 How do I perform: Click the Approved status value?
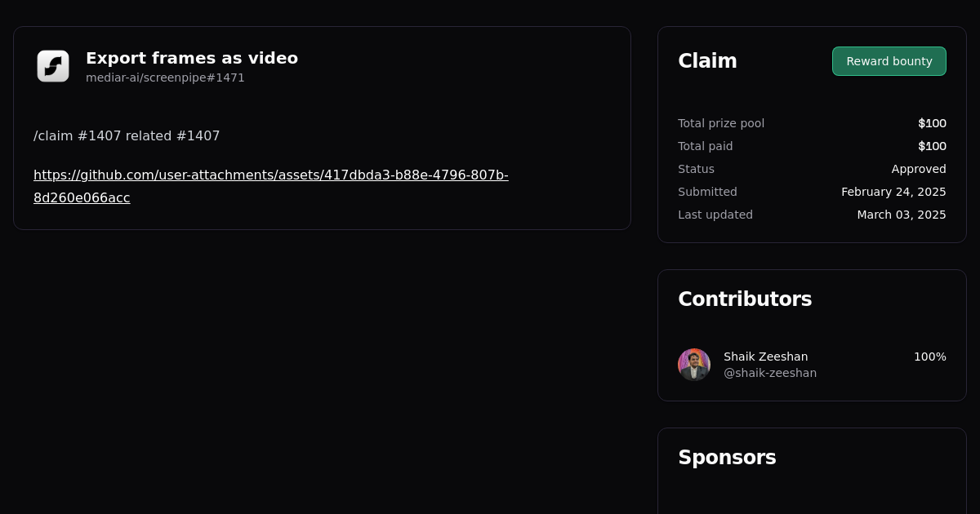point(918,169)
